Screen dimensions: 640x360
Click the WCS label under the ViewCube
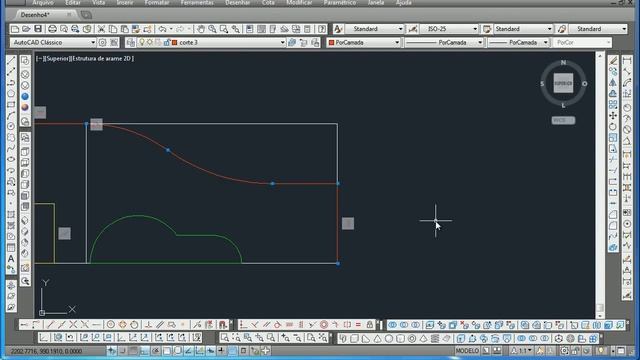click(x=563, y=120)
